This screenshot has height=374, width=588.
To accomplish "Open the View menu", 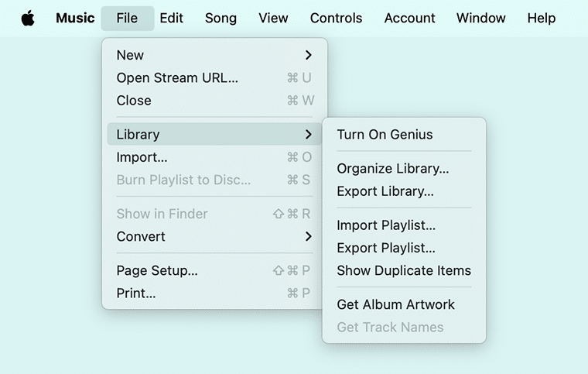I will click(x=273, y=18).
